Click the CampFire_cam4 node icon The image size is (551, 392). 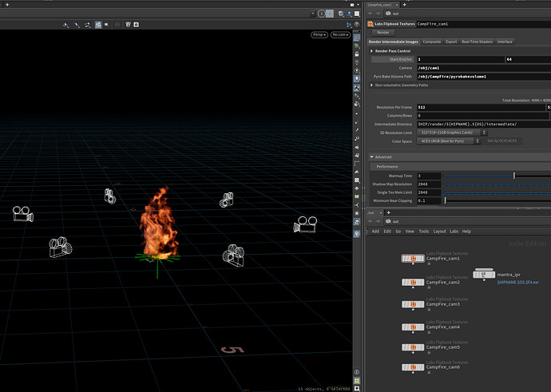click(x=412, y=327)
